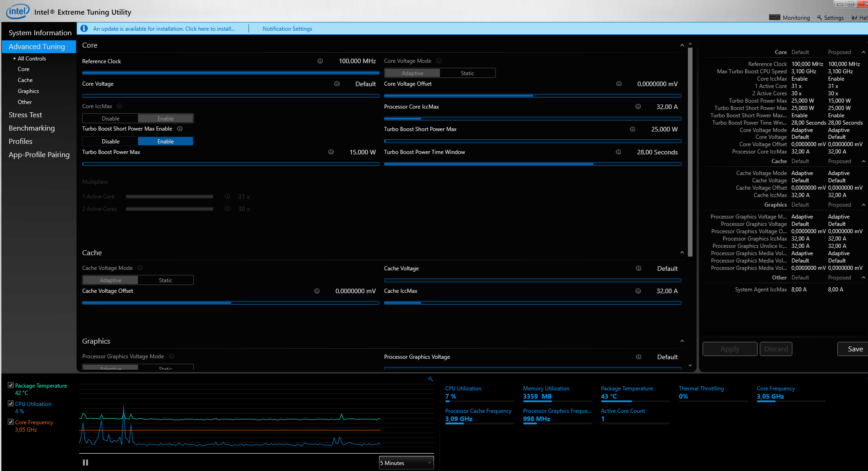Click info icon next to Cache IccMax

638,291
